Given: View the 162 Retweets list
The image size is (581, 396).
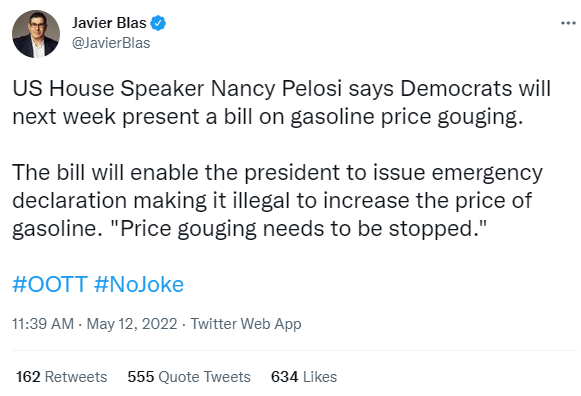Looking at the screenshot, I should point(62,377).
